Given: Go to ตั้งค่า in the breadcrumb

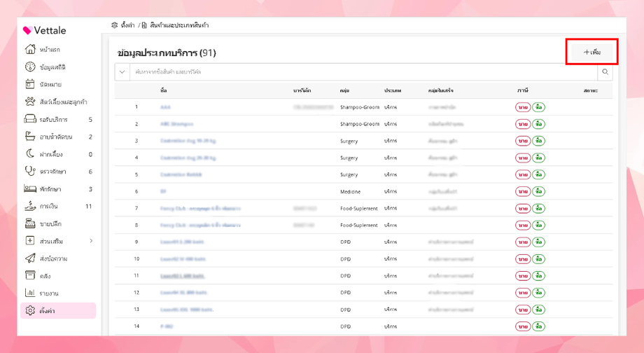Looking at the screenshot, I should 127,25.
